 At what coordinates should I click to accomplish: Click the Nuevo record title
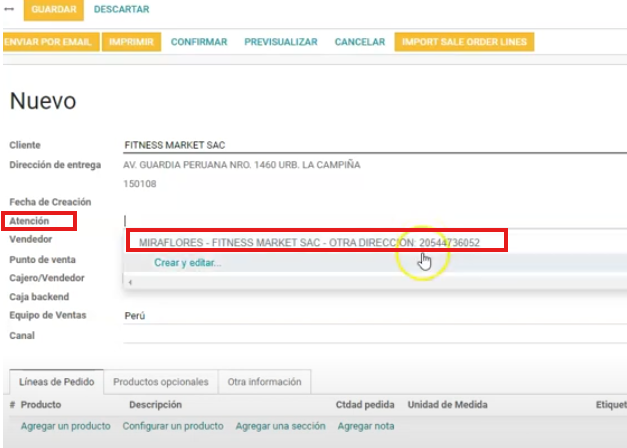click(43, 100)
